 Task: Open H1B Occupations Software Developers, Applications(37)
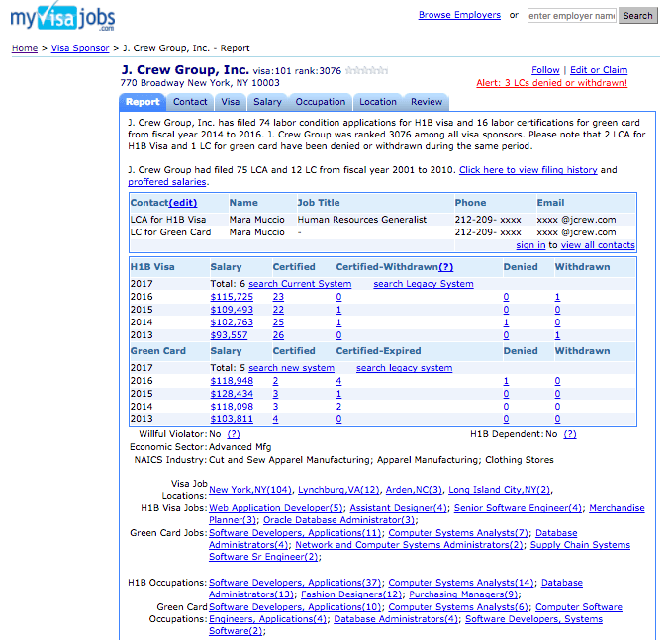(295, 583)
